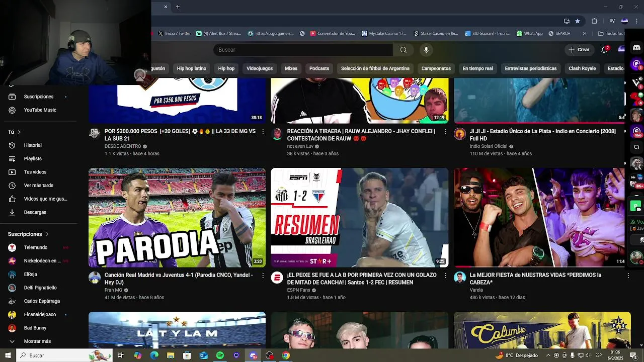Image resolution: width=644 pixels, height=362 pixels.
Task: Click the YouTube search magnifier button
Action: coord(403,50)
